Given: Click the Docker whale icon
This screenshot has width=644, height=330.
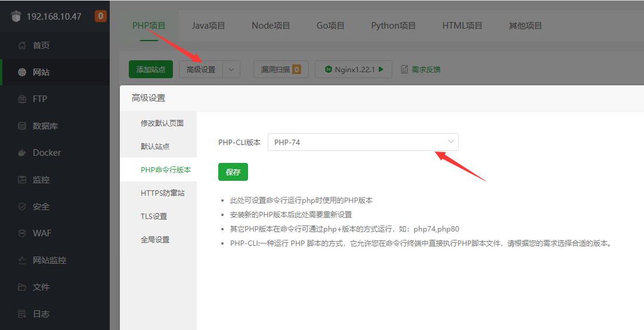Looking at the screenshot, I should click(x=22, y=153).
